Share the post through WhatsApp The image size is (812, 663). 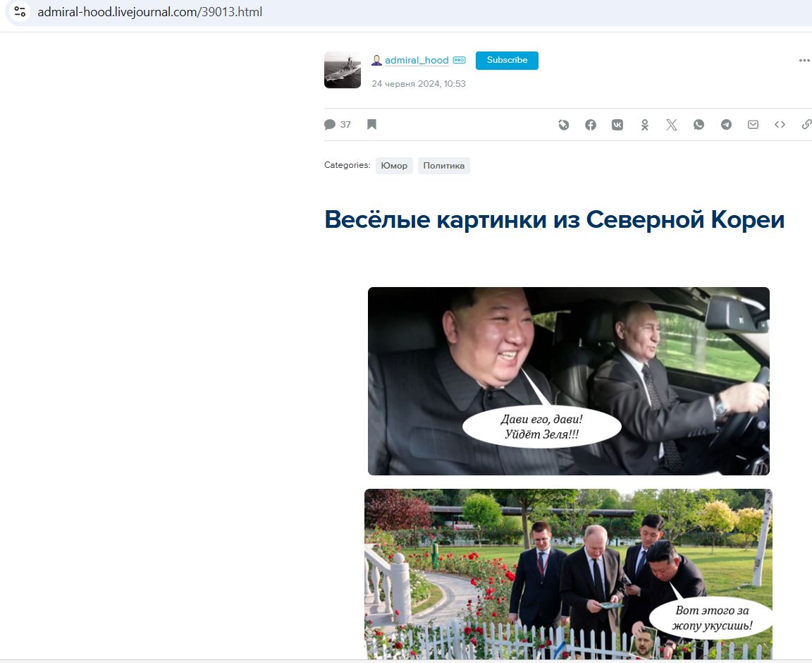(699, 124)
